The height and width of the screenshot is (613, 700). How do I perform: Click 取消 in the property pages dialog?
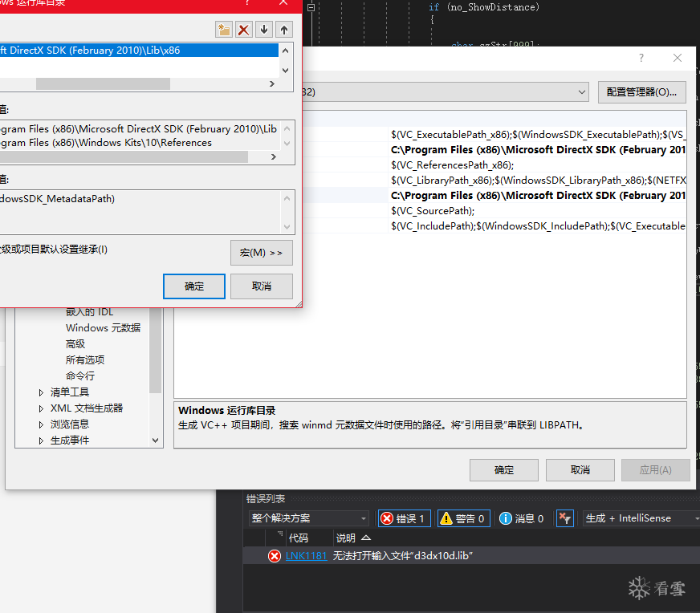coord(580,470)
